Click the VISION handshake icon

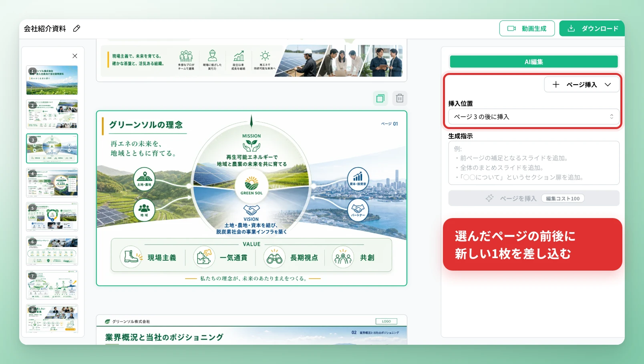tap(252, 210)
